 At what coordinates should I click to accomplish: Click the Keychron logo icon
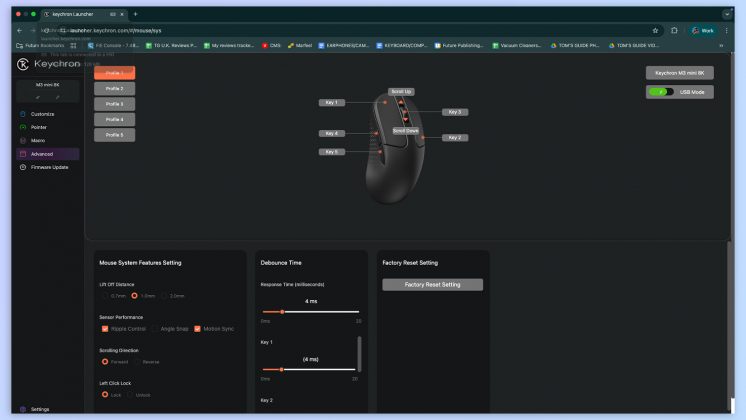point(23,64)
